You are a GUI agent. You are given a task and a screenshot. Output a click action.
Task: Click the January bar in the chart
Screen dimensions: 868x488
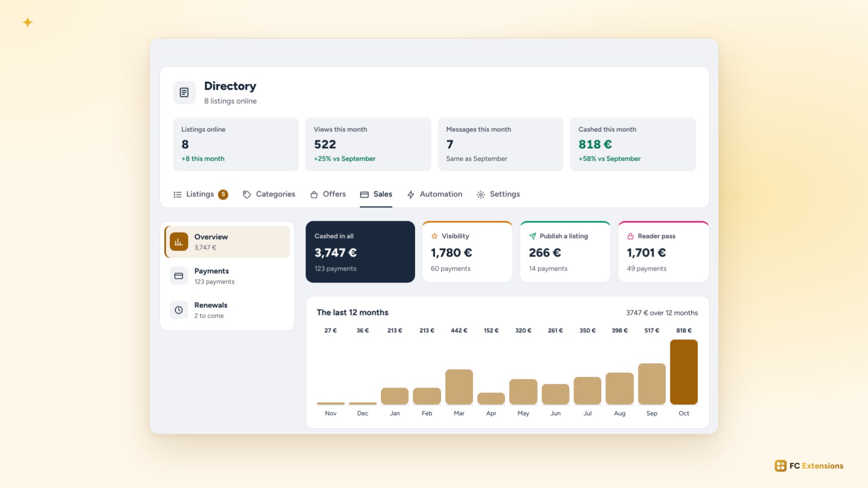395,396
